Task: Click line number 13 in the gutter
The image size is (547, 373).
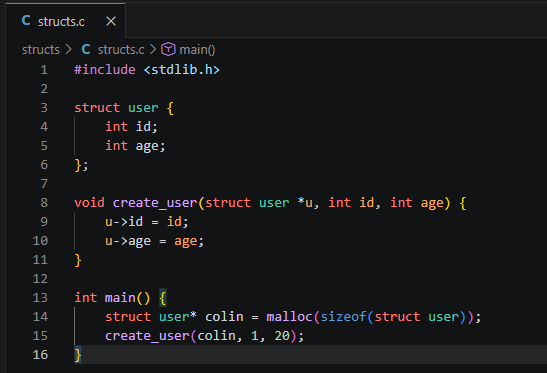Action: [x=40, y=298]
